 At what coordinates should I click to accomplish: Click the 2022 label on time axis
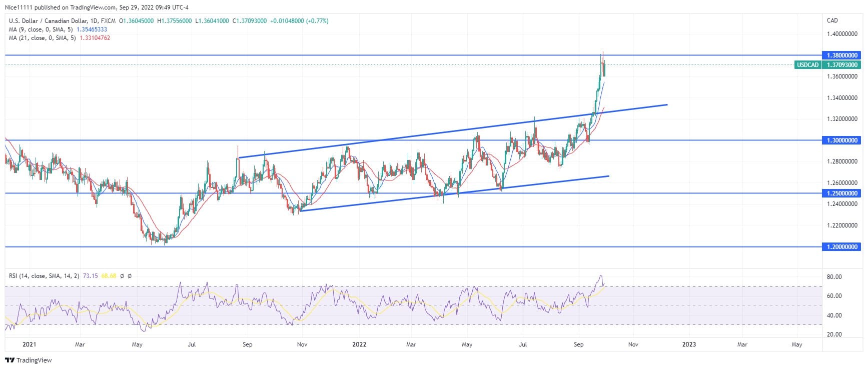[359, 344]
